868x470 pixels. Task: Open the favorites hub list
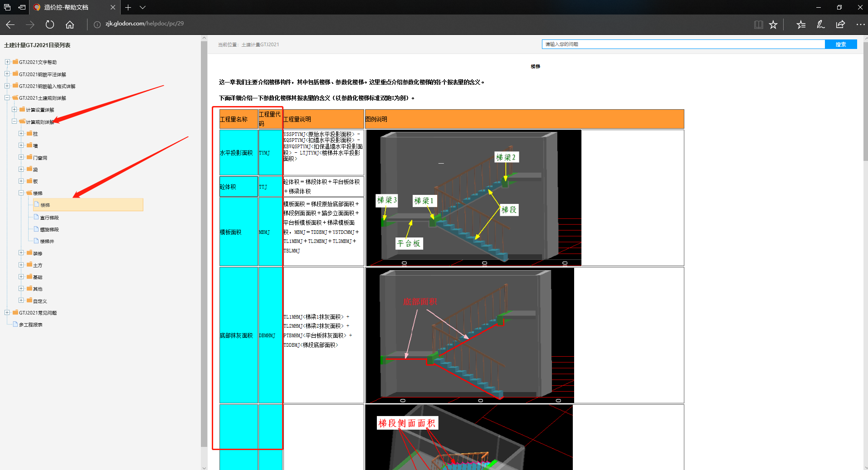[x=801, y=24]
